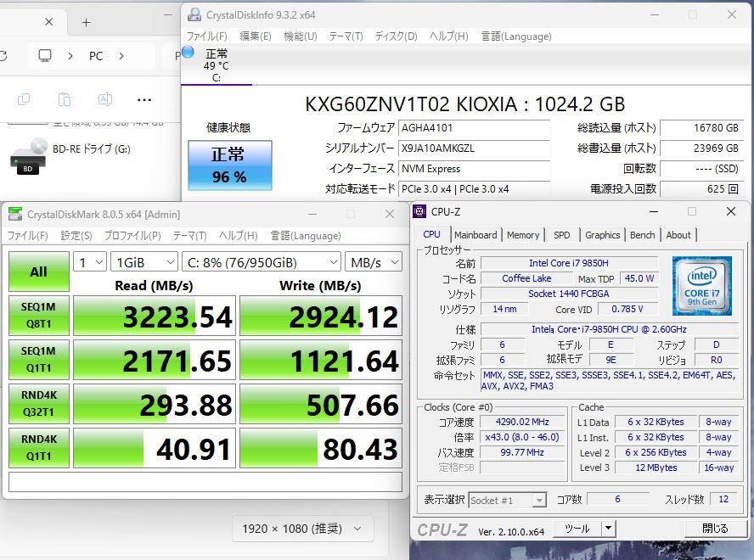Expand the chevron before PC in address bar
Image resolution: width=754 pixels, height=560 pixels.
tap(70, 56)
